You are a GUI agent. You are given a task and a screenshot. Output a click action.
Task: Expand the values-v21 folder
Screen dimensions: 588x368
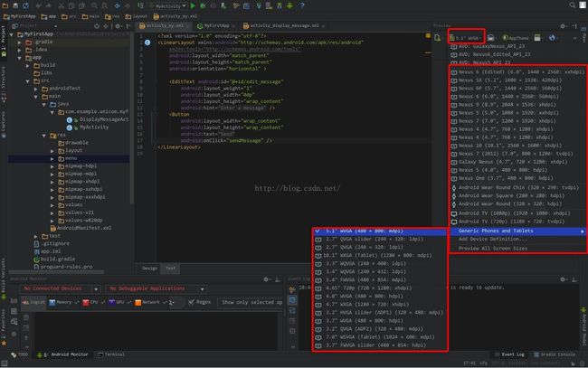[52, 212]
